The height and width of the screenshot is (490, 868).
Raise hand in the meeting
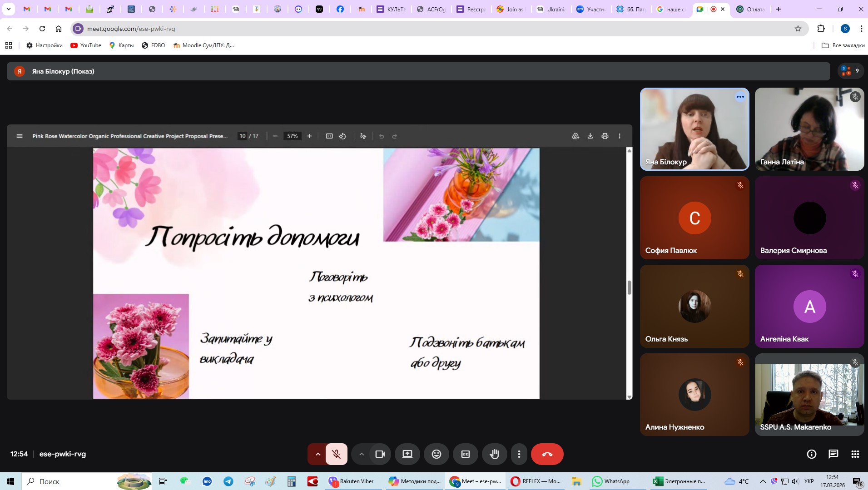click(494, 454)
